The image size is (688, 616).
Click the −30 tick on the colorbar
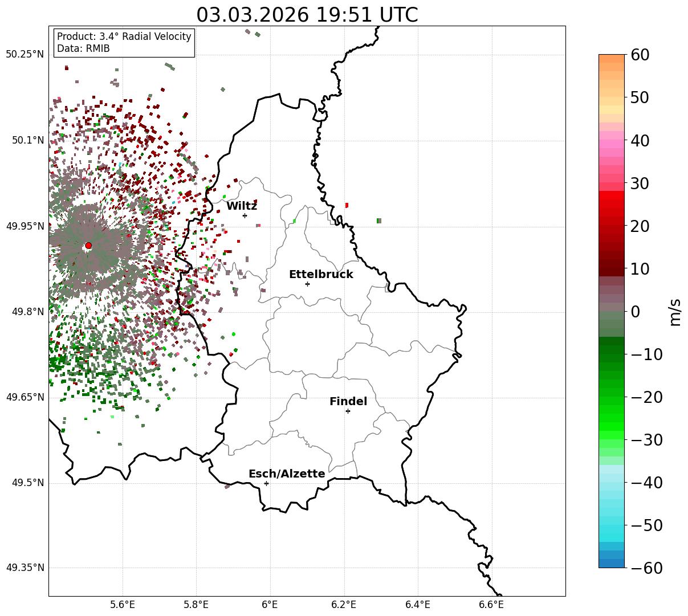coord(646,440)
